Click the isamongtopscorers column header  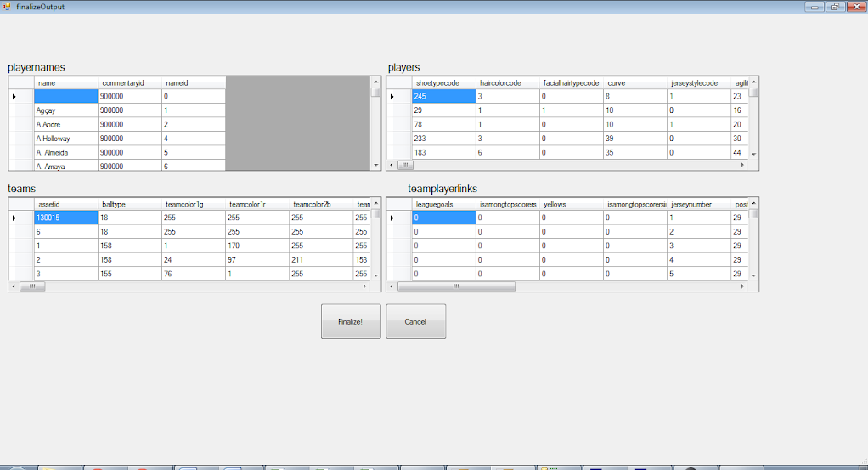click(508, 204)
